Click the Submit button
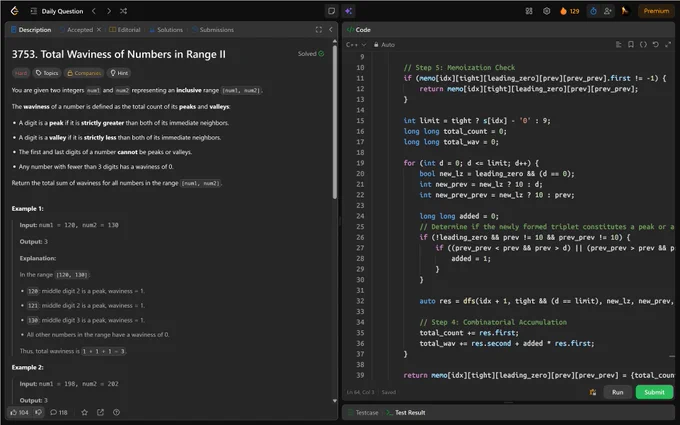Screen dimensions: 680x425 pyautogui.click(x=654, y=392)
